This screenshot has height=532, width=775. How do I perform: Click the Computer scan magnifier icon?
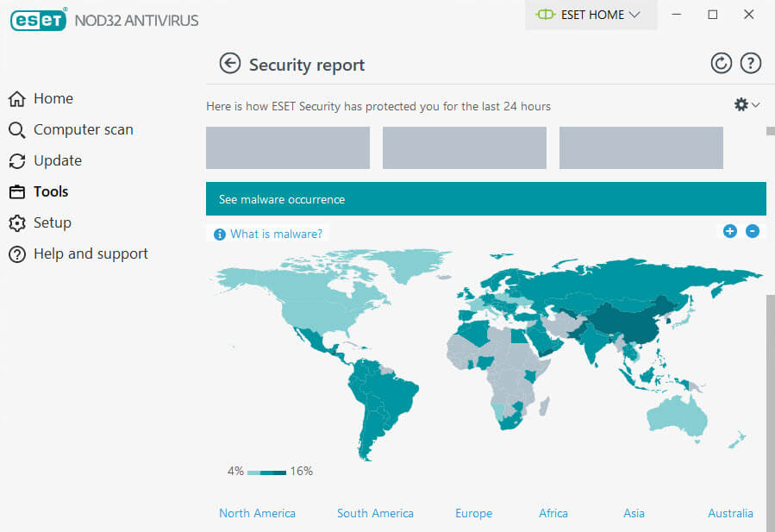tap(16, 130)
